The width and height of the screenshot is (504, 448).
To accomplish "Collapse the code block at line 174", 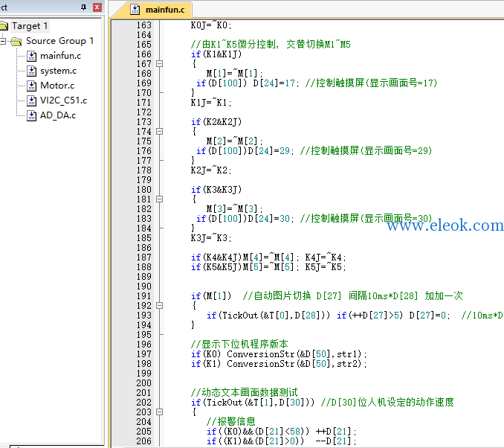I will 159,131.
